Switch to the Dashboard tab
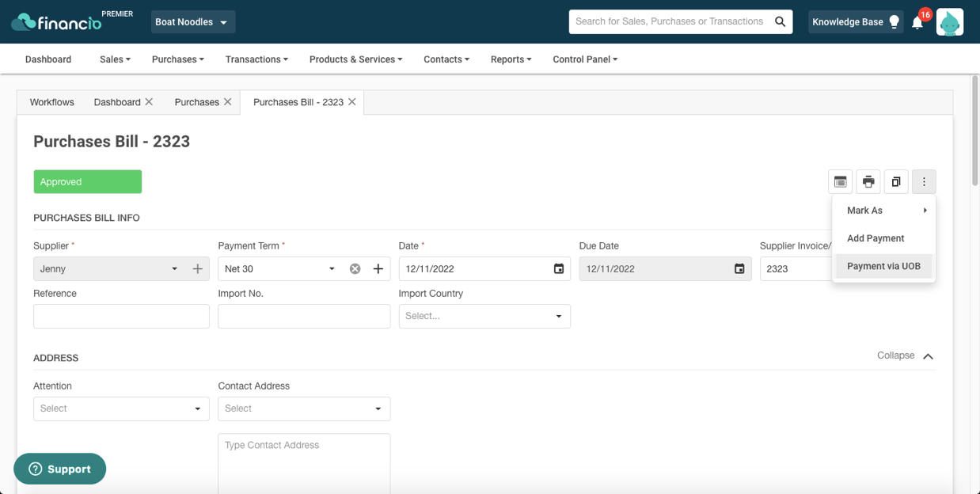This screenshot has width=980, height=494. pyautogui.click(x=117, y=102)
